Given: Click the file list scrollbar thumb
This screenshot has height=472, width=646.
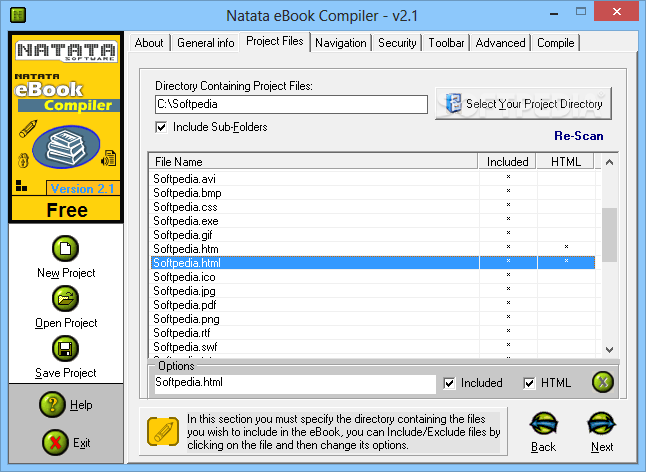Looking at the screenshot, I should tap(609, 235).
